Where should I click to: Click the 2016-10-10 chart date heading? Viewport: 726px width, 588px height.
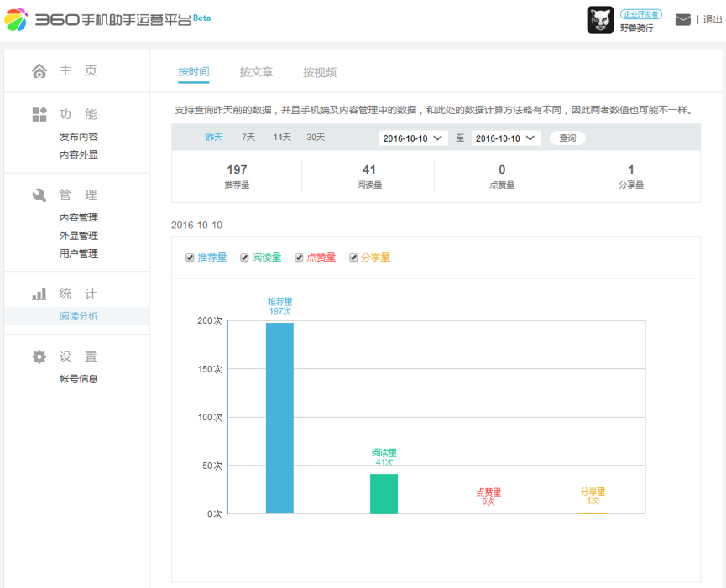(x=196, y=226)
